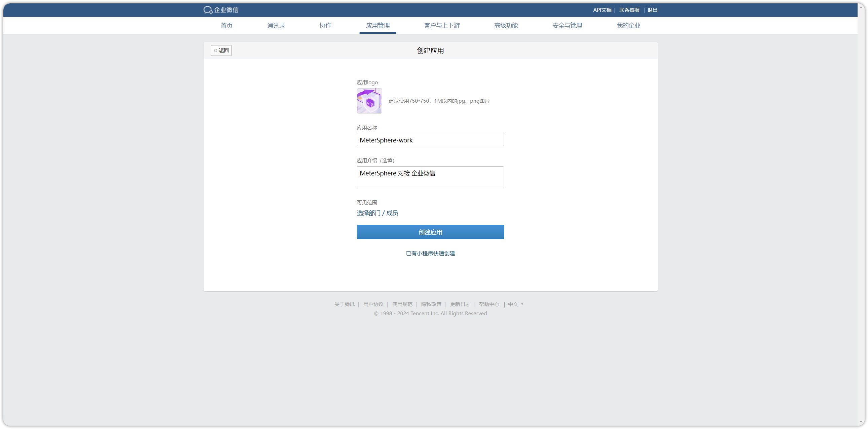Open 隐私政策 footer link

(431, 304)
